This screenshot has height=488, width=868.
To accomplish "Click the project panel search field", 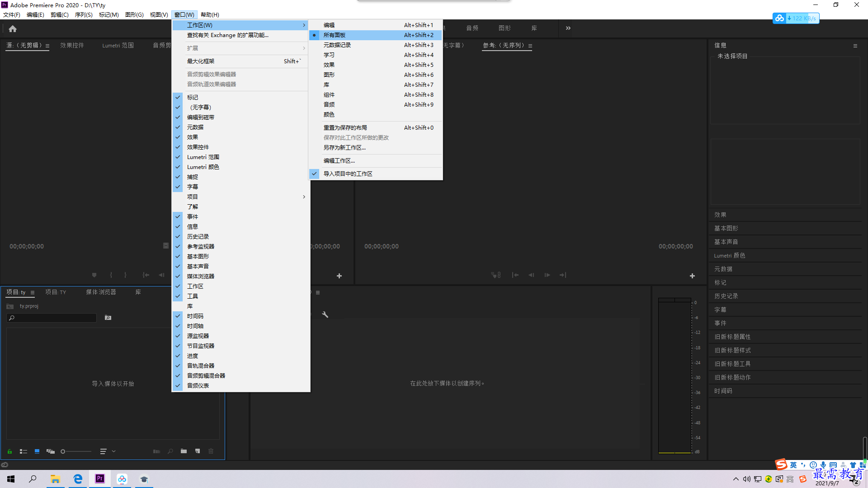I will 52,318.
